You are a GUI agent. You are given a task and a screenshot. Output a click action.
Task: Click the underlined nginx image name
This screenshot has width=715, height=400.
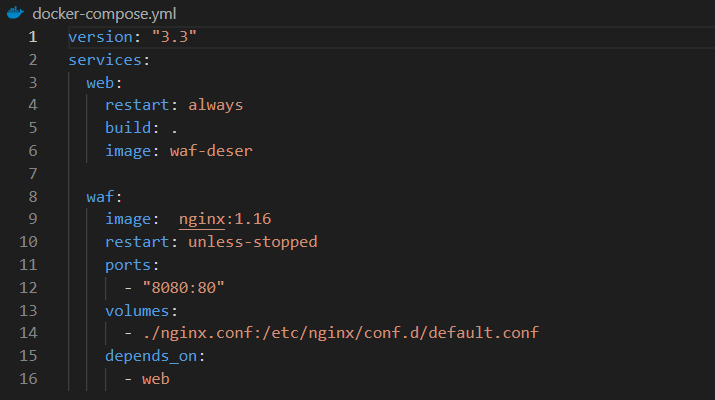(x=202, y=219)
